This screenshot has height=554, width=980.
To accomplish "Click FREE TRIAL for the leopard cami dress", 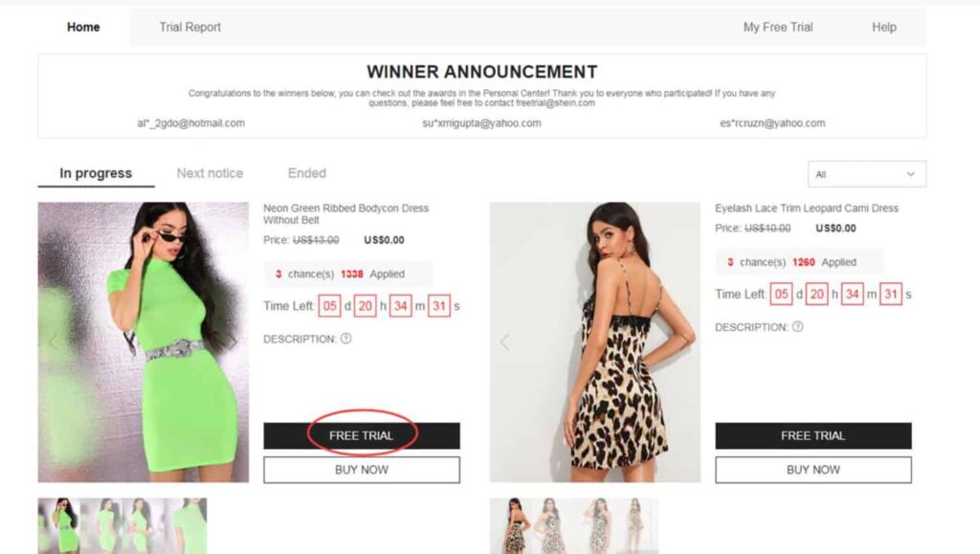I will click(x=813, y=435).
